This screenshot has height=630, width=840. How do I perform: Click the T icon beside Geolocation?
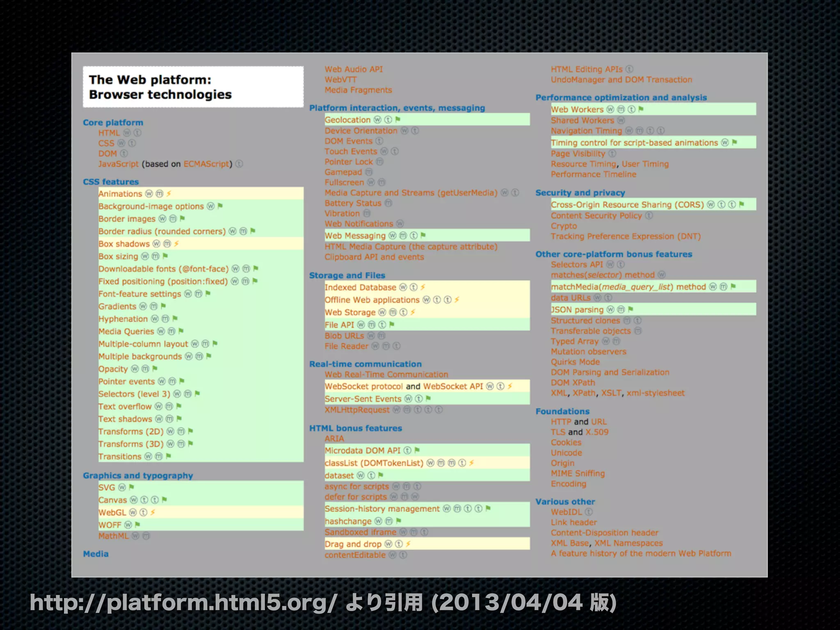point(388,120)
